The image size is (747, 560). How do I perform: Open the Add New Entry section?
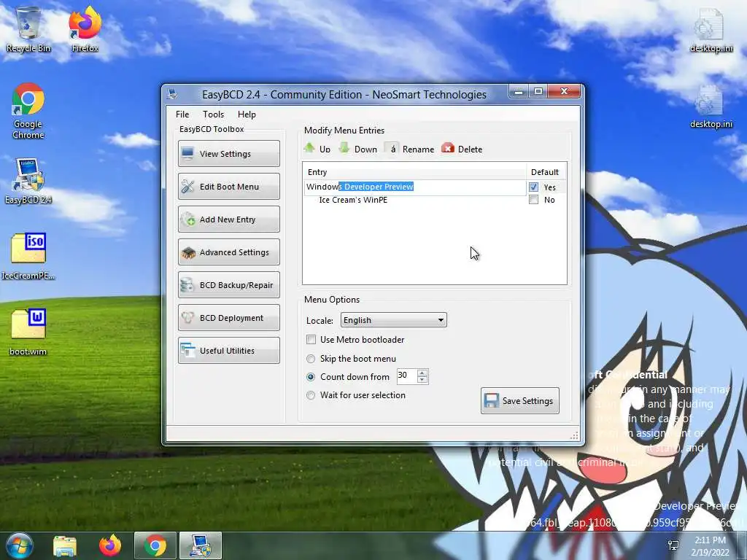pos(228,219)
